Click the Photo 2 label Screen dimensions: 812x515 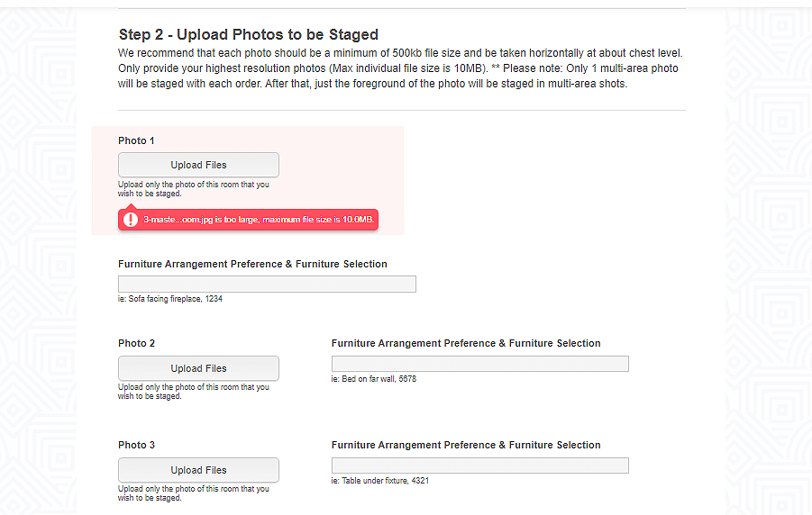[136, 343]
